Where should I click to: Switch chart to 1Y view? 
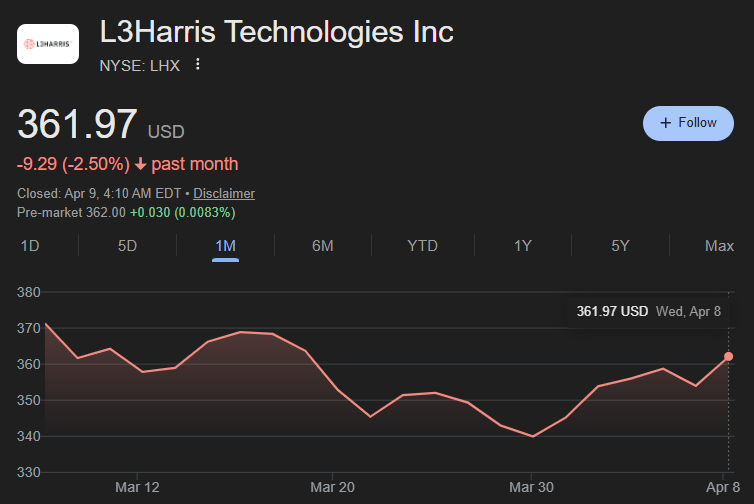click(522, 246)
